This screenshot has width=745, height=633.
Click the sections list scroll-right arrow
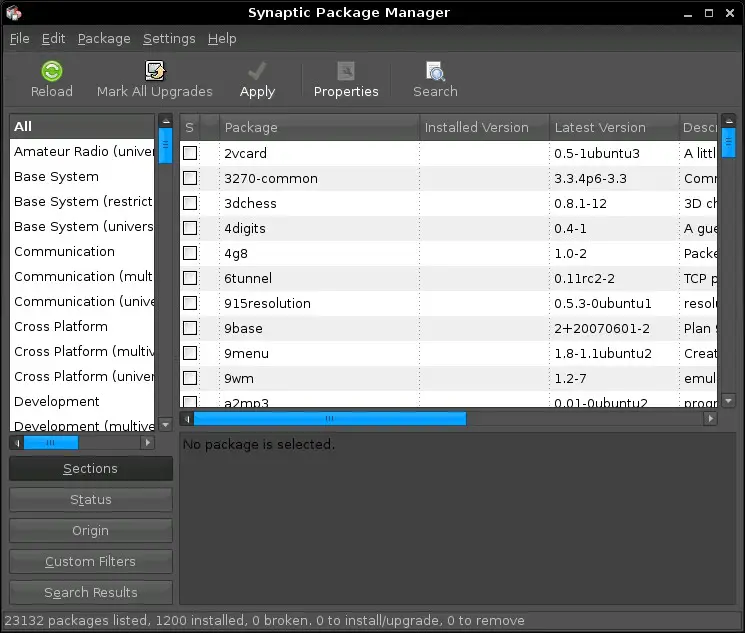(148, 443)
